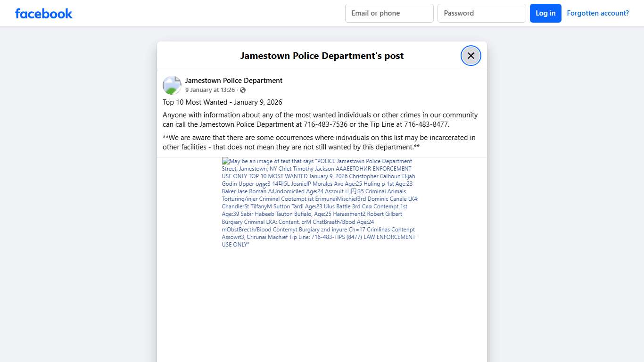
Task: Click the Facebook logo
Action: coord(43,13)
